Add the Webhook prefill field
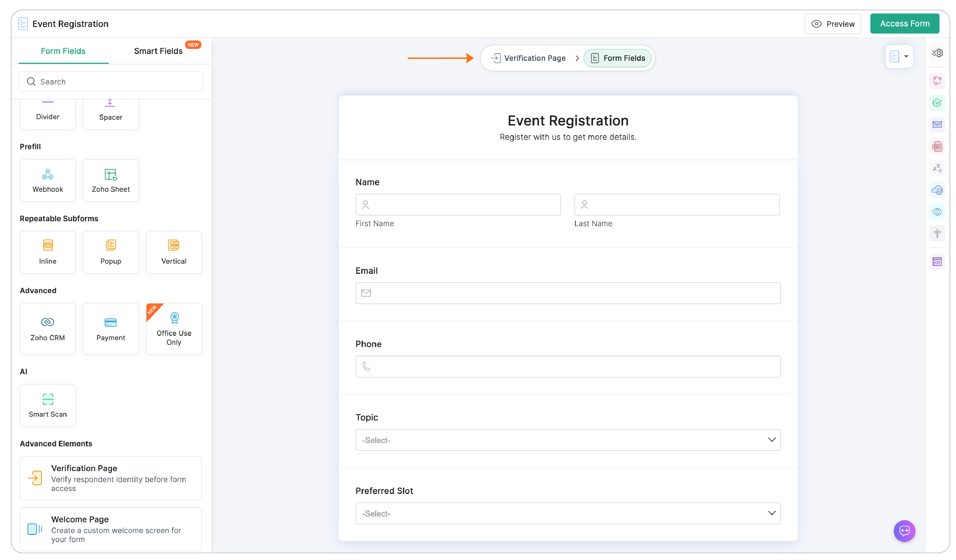The height and width of the screenshot is (560, 956). [x=48, y=181]
